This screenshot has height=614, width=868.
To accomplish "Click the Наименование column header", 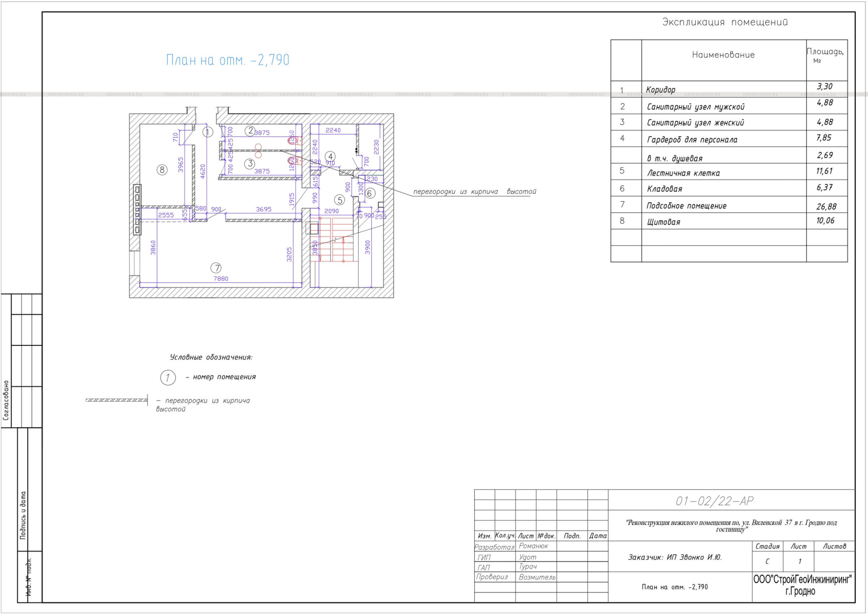I will point(723,55).
